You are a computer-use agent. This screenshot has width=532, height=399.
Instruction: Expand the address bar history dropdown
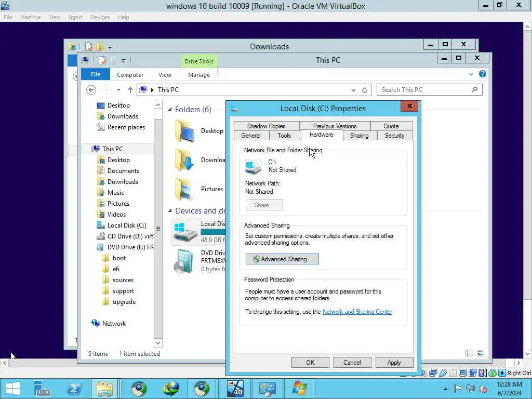click(x=353, y=90)
